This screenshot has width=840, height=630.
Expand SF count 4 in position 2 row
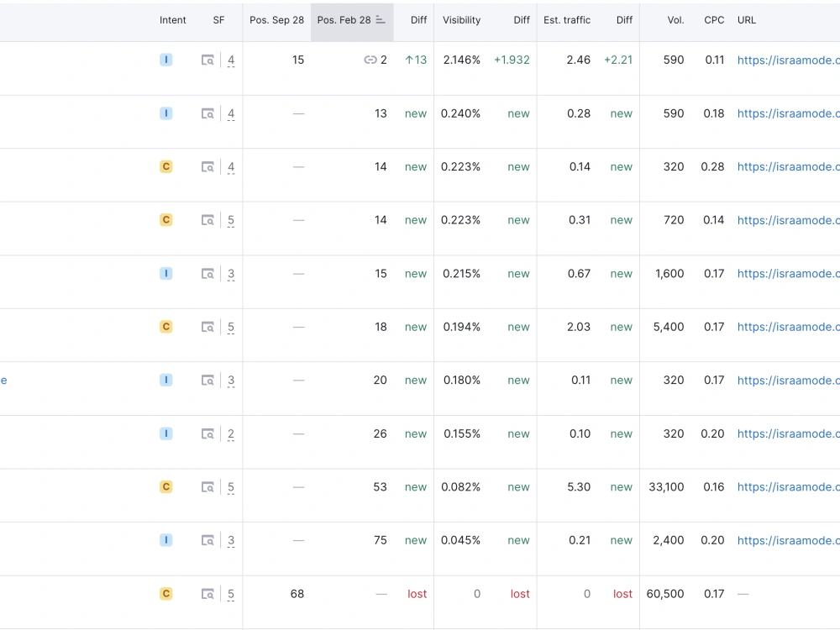231,60
